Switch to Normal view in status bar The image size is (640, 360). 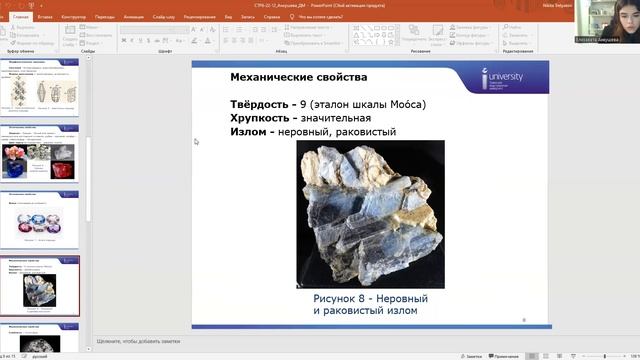(532, 356)
